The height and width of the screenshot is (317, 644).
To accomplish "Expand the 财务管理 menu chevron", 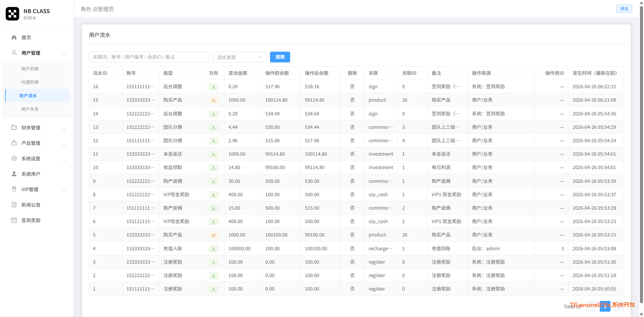I will [x=64, y=129].
